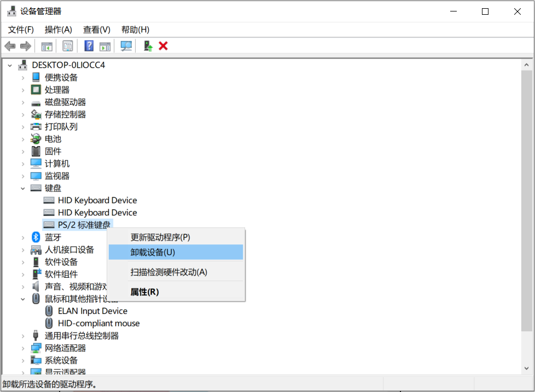
Task: Click Scan for hardware changes icon
Action: pyautogui.click(x=126, y=45)
